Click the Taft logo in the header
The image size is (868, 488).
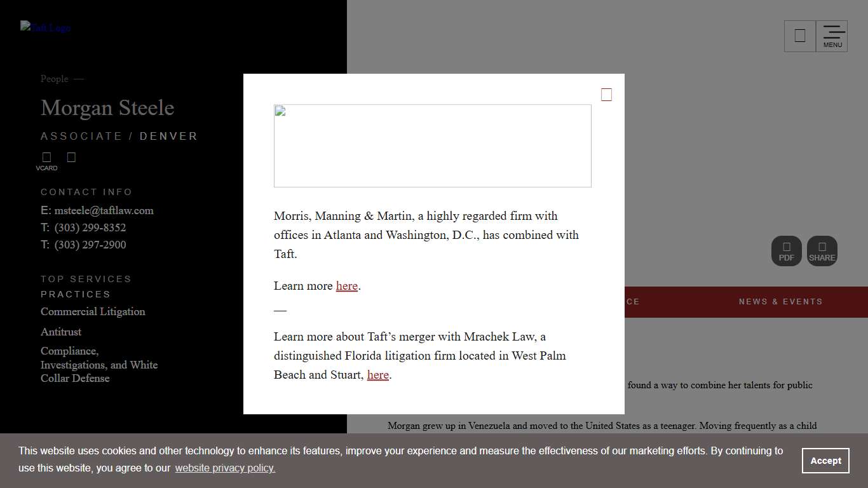point(45,27)
